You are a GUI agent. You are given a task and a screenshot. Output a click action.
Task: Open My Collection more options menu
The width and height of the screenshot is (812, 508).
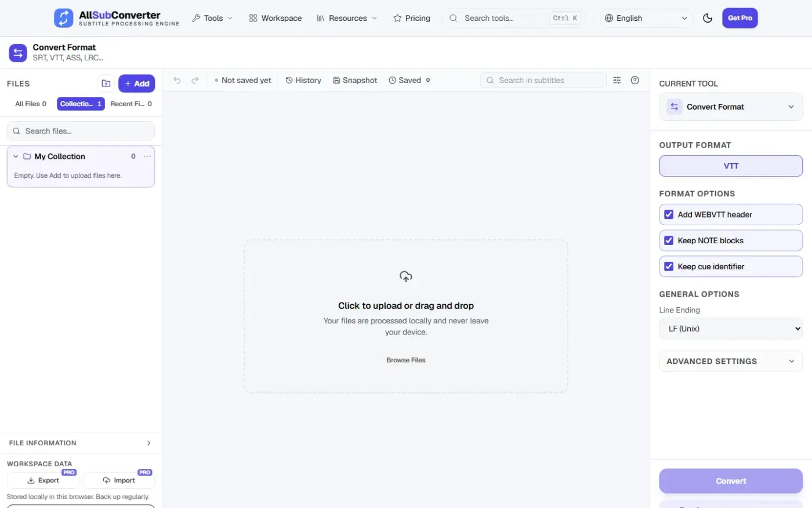tap(147, 156)
